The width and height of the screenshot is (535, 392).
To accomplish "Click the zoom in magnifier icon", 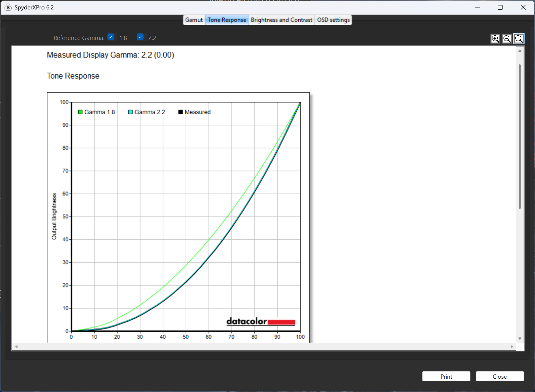I will pyautogui.click(x=495, y=39).
